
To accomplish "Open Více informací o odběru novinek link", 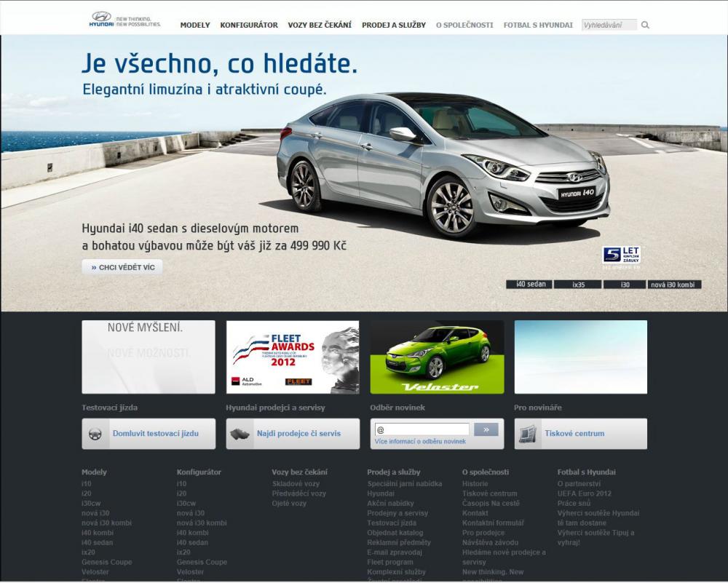I will pyautogui.click(x=420, y=441).
